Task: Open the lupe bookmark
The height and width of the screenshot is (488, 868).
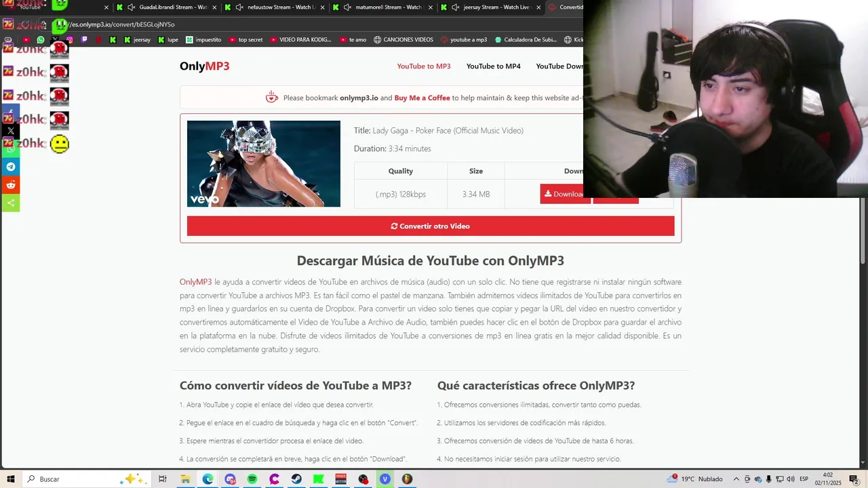Action: 168,39
